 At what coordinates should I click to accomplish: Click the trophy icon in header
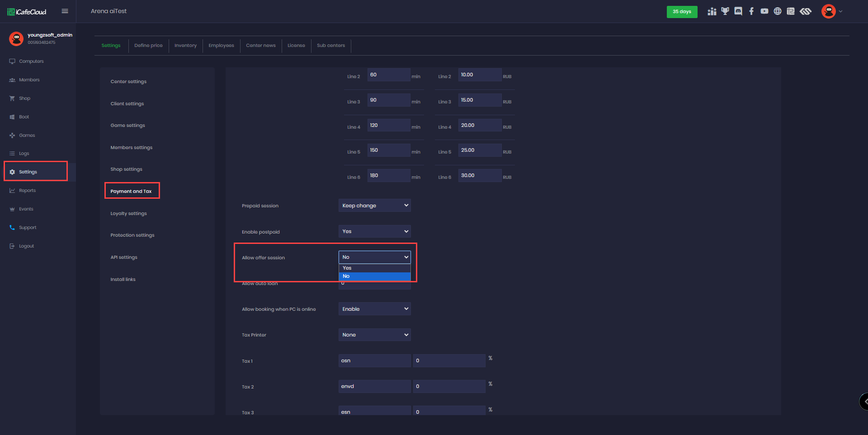pyautogui.click(x=725, y=11)
